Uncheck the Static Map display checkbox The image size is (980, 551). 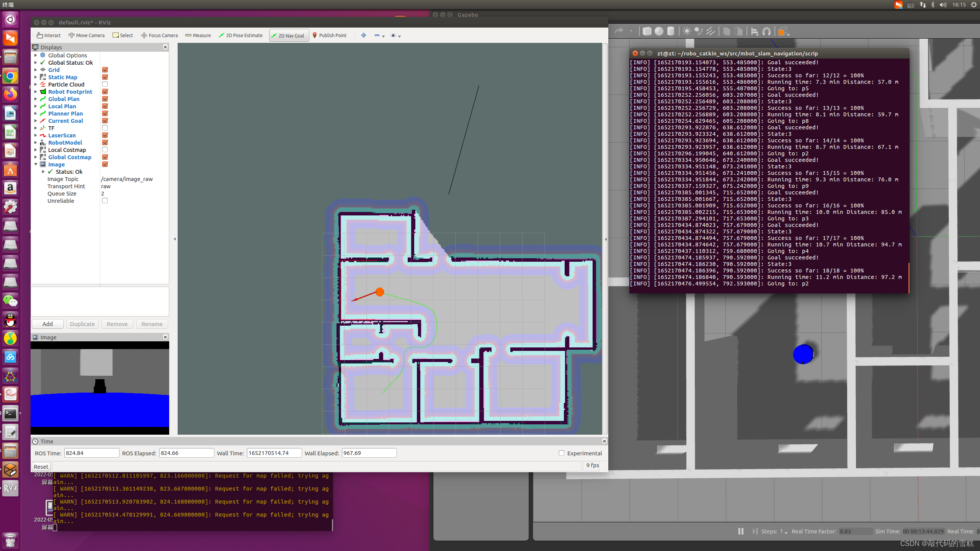[105, 77]
